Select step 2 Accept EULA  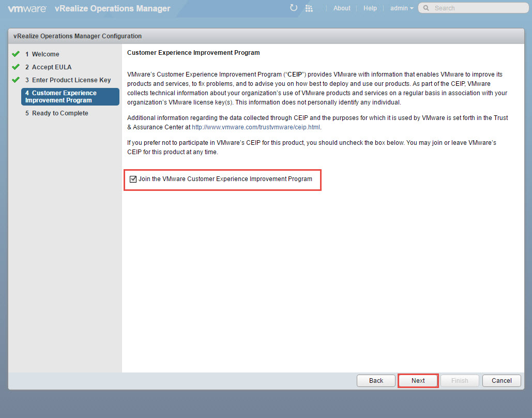click(52, 67)
